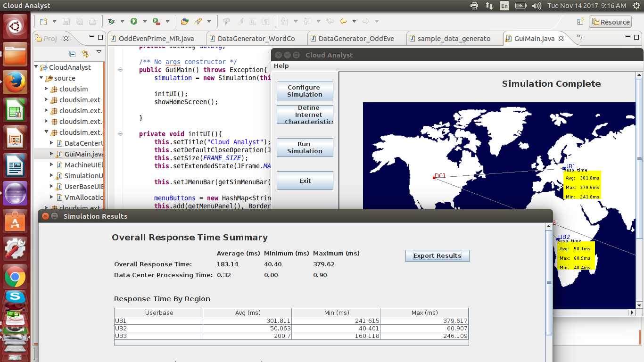Start debugging with the Debug (bug) icon
This screenshot has height=362, width=644.
(x=112, y=21)
